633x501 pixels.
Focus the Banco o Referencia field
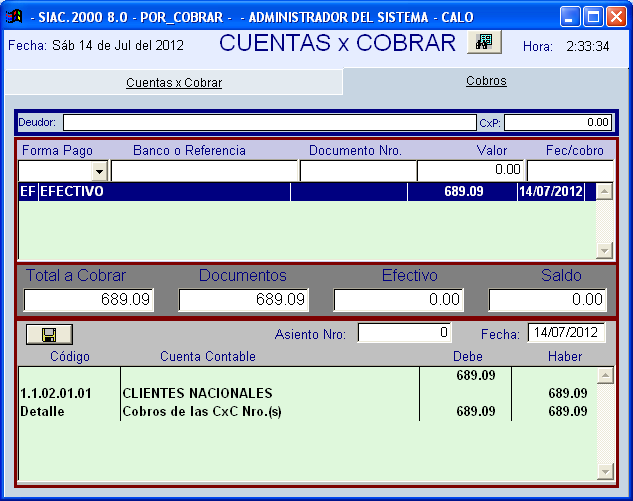(203, 171)
